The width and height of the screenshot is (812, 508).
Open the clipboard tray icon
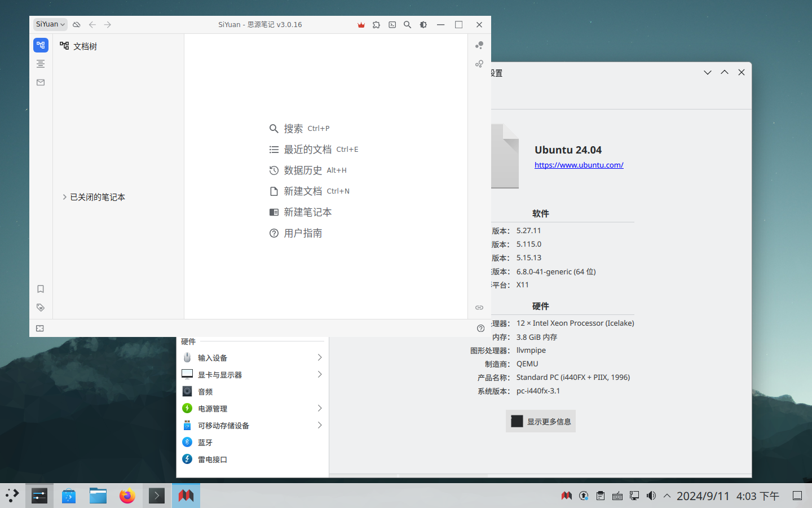(x=601, y=496)
